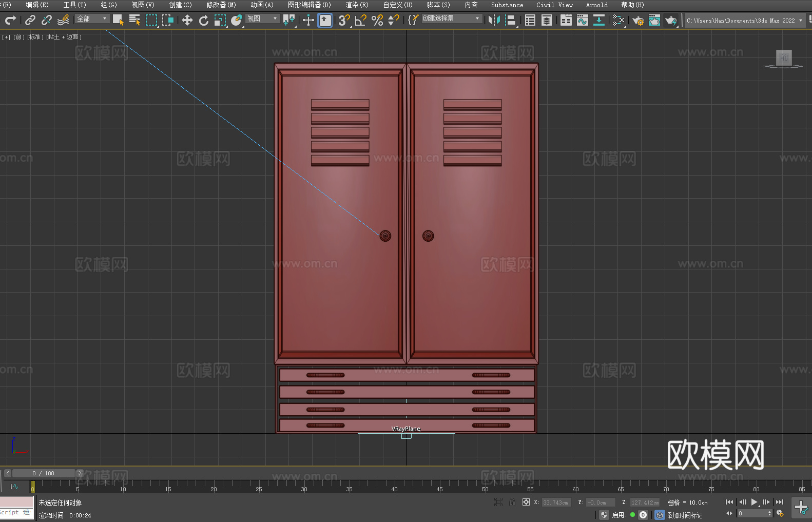Open Select by Name list icon
Screen dimensions: 812x522
click(x=134, y=20)
